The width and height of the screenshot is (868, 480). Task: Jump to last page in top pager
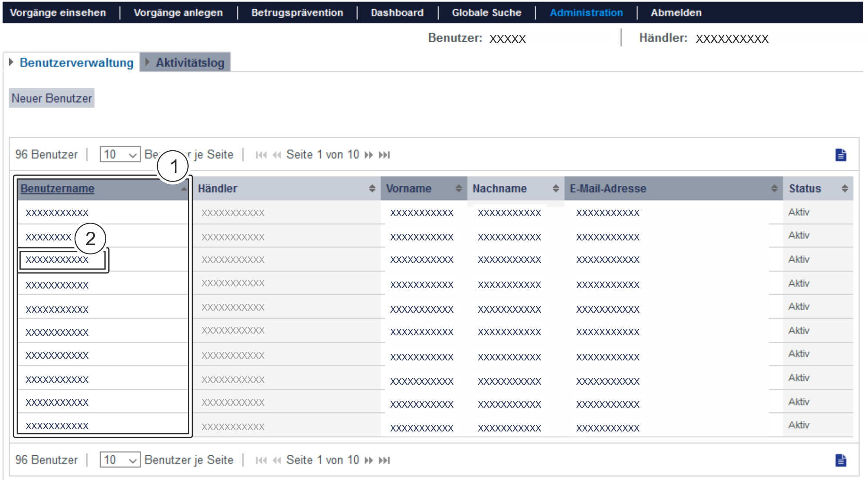tap(385, 155)
